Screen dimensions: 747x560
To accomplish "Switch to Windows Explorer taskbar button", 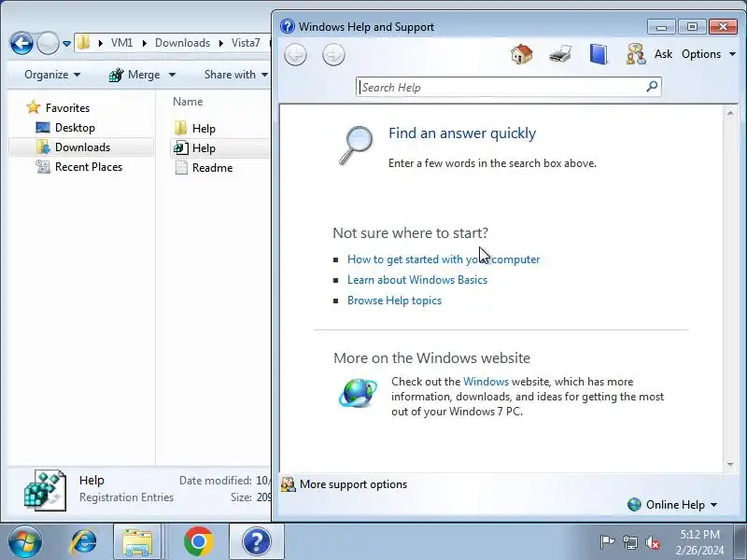I will [137, 542].
